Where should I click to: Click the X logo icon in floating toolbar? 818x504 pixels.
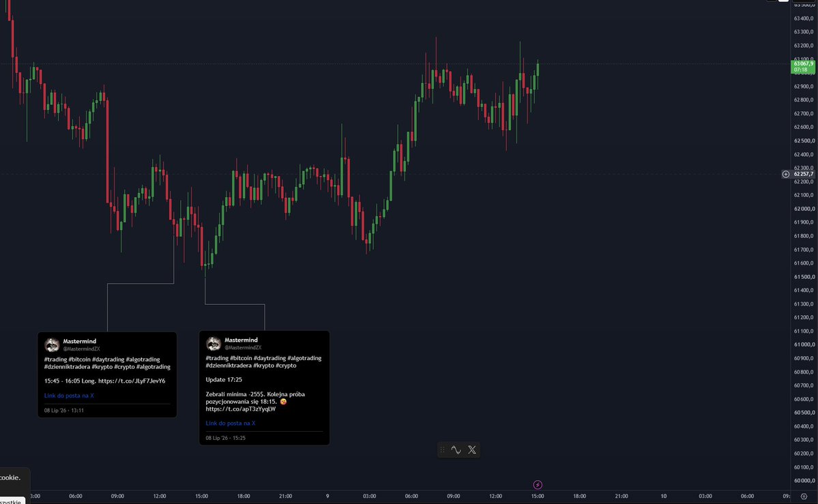472,449
